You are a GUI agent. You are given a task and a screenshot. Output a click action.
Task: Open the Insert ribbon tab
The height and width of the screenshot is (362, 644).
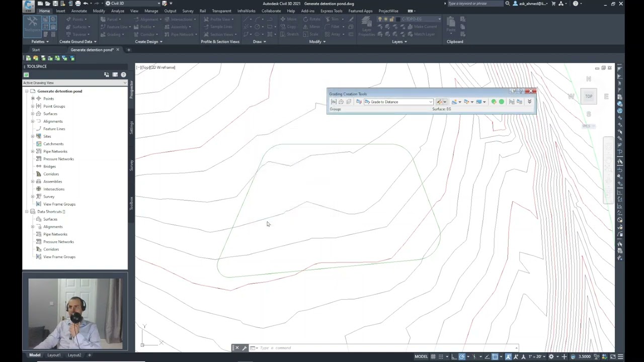pyautogui.click(x=60, y=11)
